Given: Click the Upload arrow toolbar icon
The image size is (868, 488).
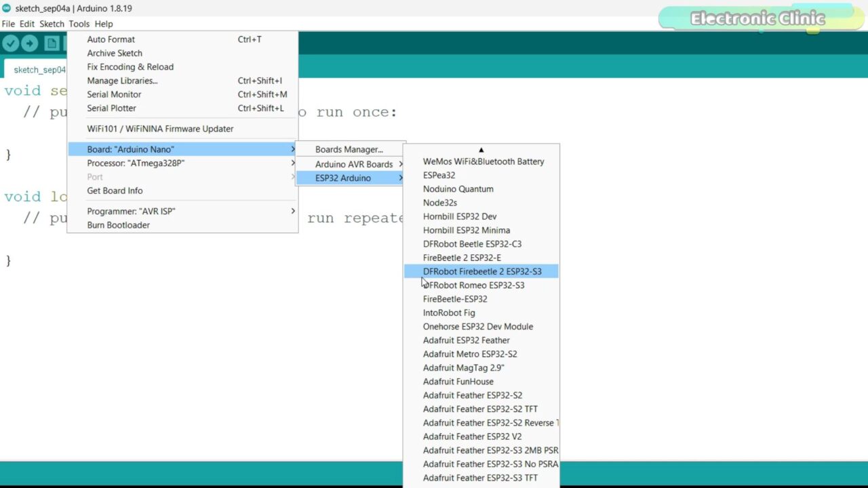Looking at the screenshot, I should coord(29,43).
